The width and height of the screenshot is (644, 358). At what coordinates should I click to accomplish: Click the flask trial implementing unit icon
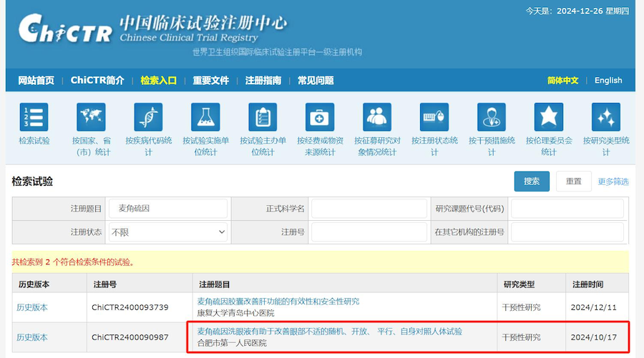(x=205, y=117)
